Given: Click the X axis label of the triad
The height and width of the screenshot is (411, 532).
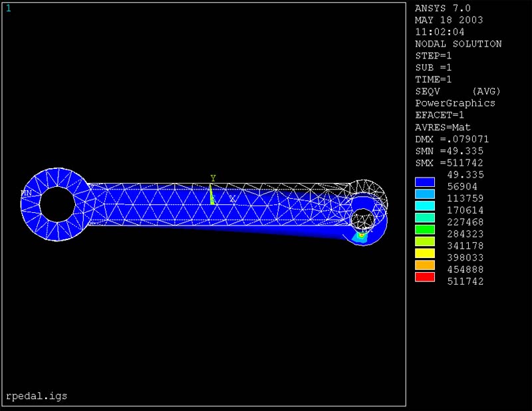Looking at the screenshot, I should click(232, 199).
